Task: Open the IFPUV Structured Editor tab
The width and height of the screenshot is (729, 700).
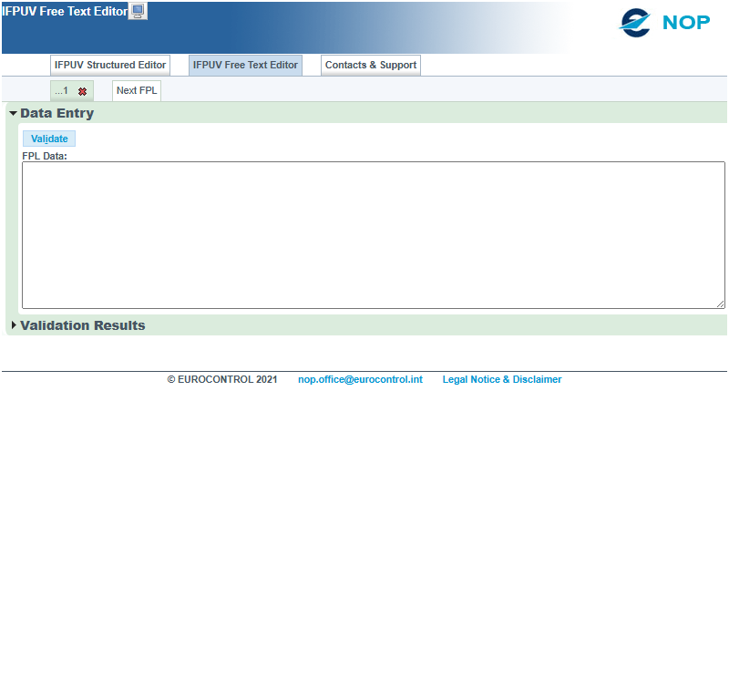Action: 110,65
